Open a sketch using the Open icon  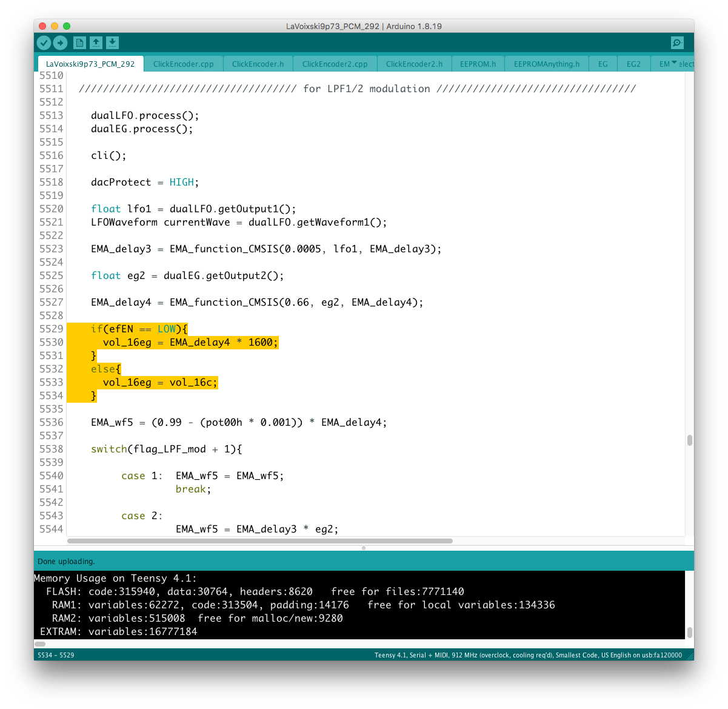tap(96, 42)
